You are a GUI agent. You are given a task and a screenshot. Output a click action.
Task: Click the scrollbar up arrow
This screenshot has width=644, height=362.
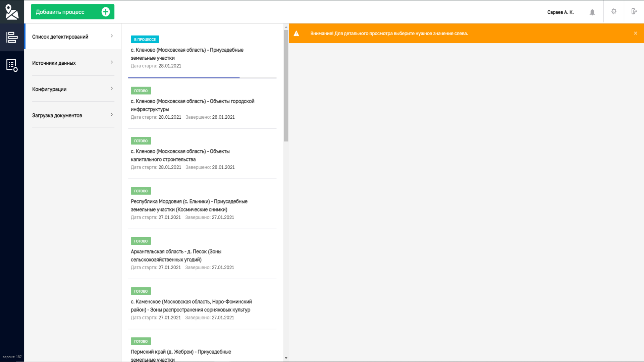click(x=286, y=27)
